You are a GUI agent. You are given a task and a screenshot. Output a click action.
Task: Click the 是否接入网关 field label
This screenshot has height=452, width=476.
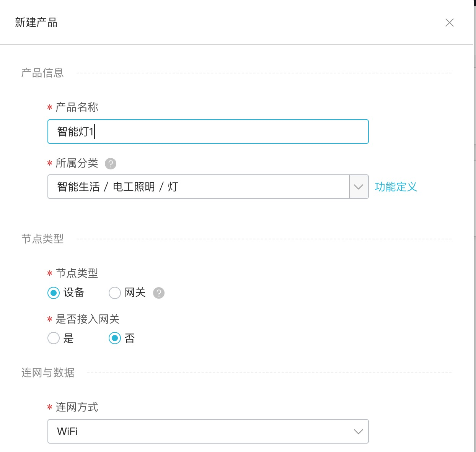(x=88, y=319)
